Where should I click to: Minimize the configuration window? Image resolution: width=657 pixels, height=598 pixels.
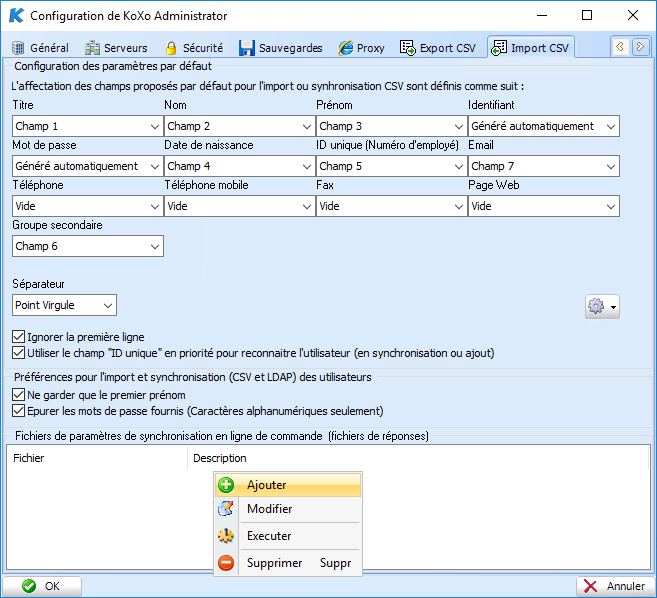pyautogui.click(x=542, y=16)
